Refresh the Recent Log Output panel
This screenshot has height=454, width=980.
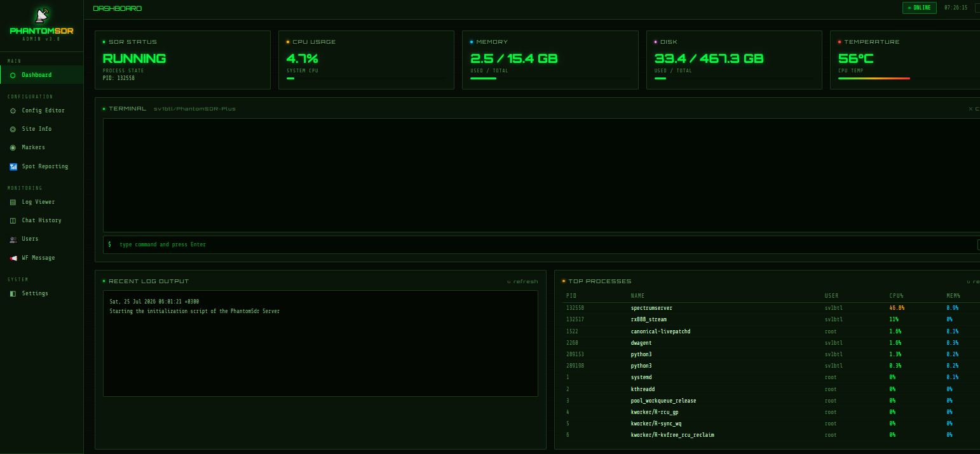(522, 281)
